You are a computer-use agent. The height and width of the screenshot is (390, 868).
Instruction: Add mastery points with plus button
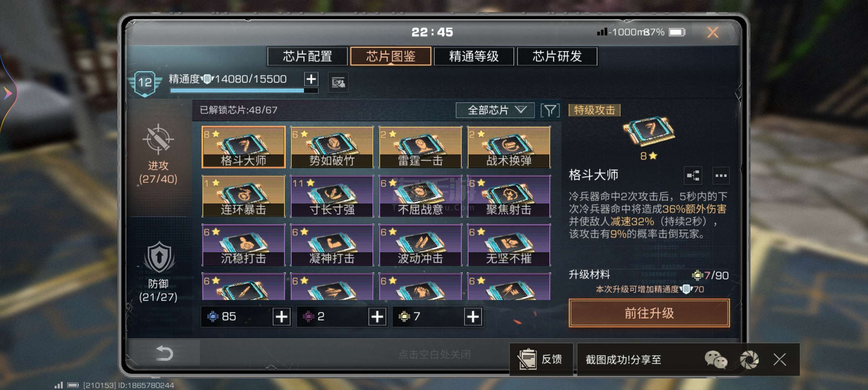pos(311,79)
